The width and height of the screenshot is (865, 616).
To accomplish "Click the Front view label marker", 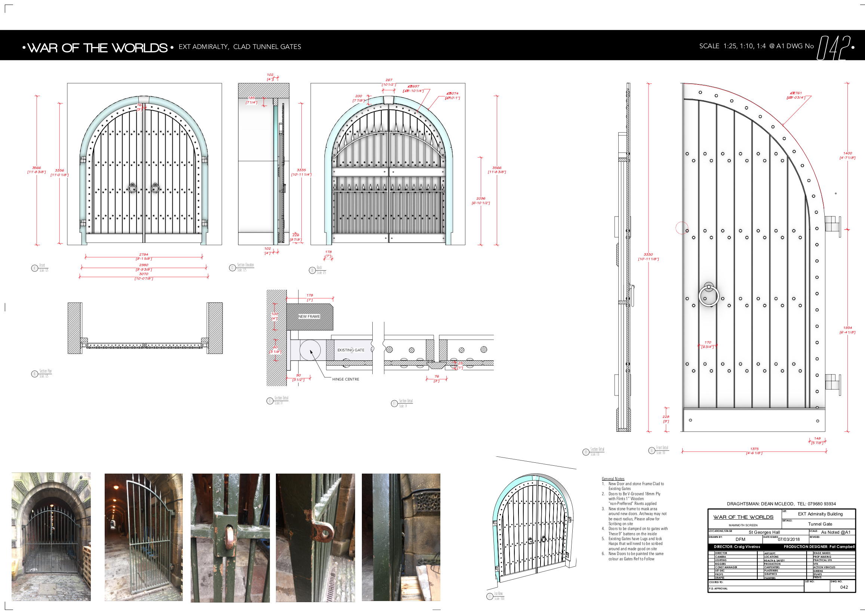I will pyautogui.click(x=34, y=268).
